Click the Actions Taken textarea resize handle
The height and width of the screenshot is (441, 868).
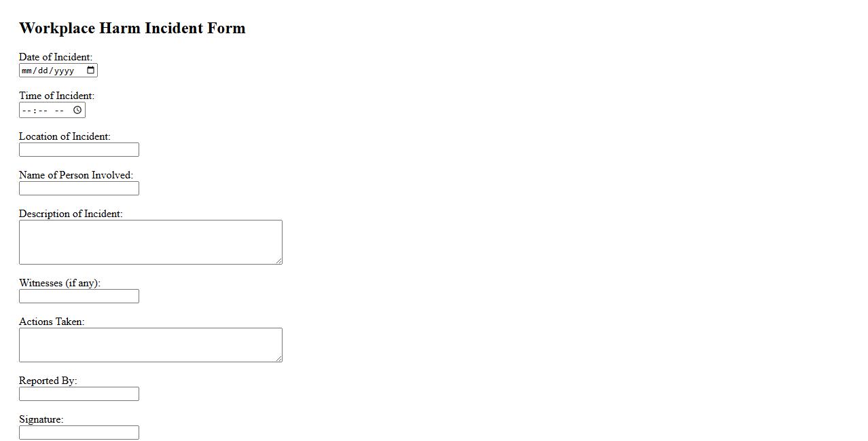(278, 358)
